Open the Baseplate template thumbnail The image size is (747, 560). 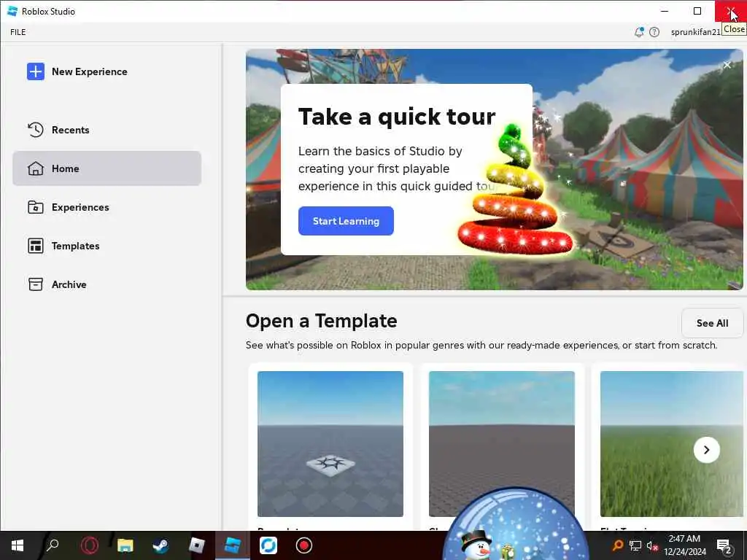tap(330, 444)
